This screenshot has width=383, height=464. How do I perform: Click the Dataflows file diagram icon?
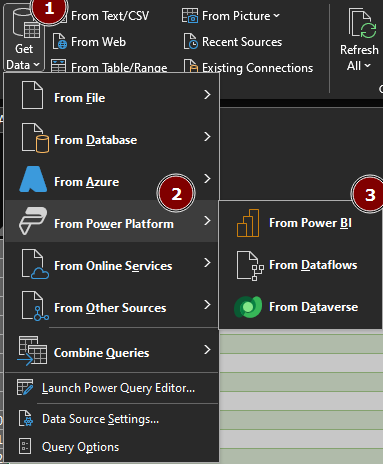pyautogui.click(x=250, y=266)
